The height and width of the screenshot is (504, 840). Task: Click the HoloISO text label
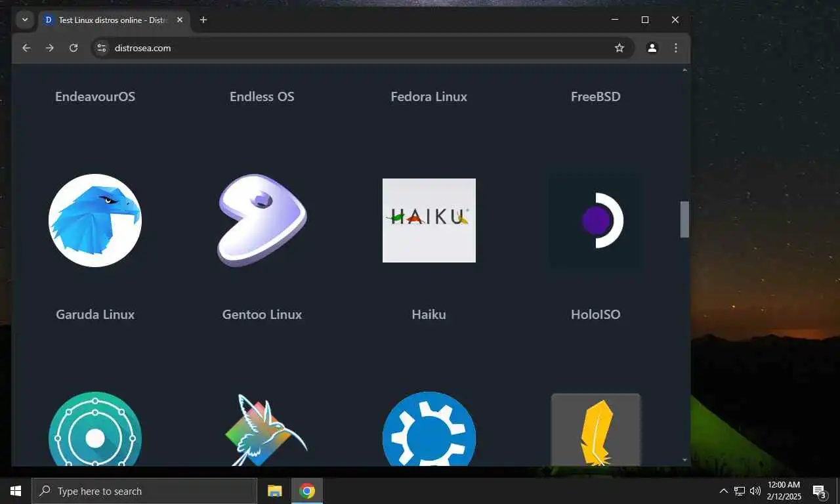pyautogui.click(x=596, y=314)
